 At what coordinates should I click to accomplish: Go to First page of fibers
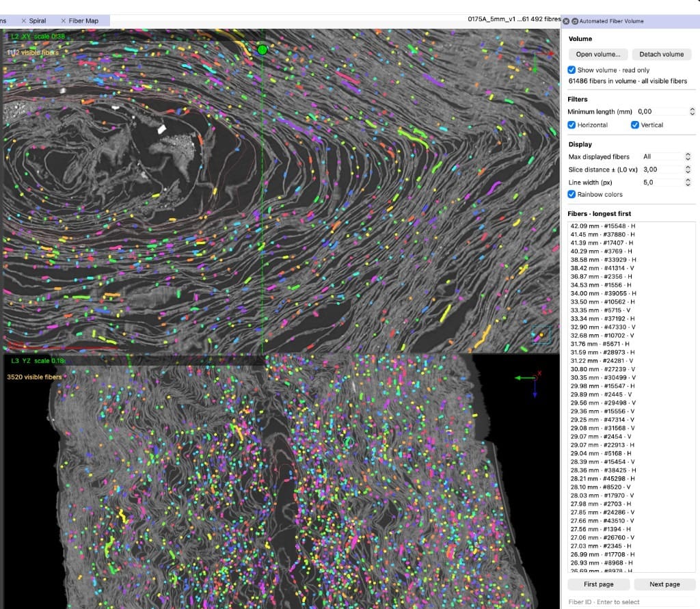(x=599, y=584)
